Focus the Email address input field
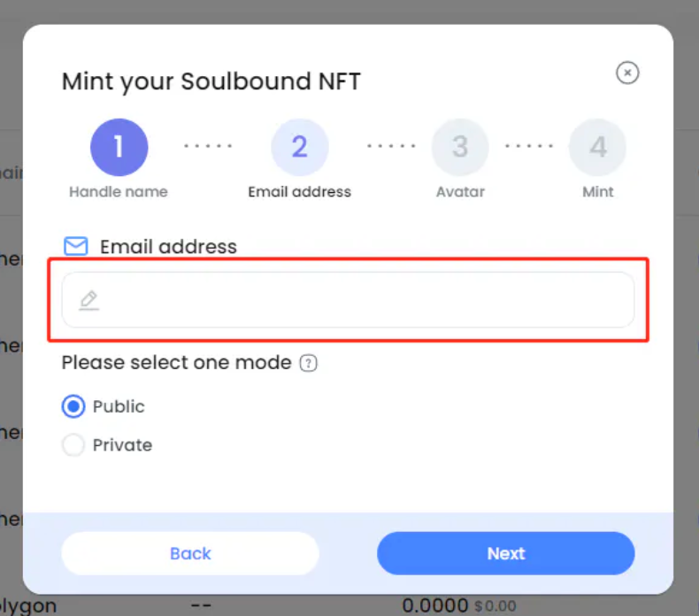 pyautogui.click(x=348, y=300)
